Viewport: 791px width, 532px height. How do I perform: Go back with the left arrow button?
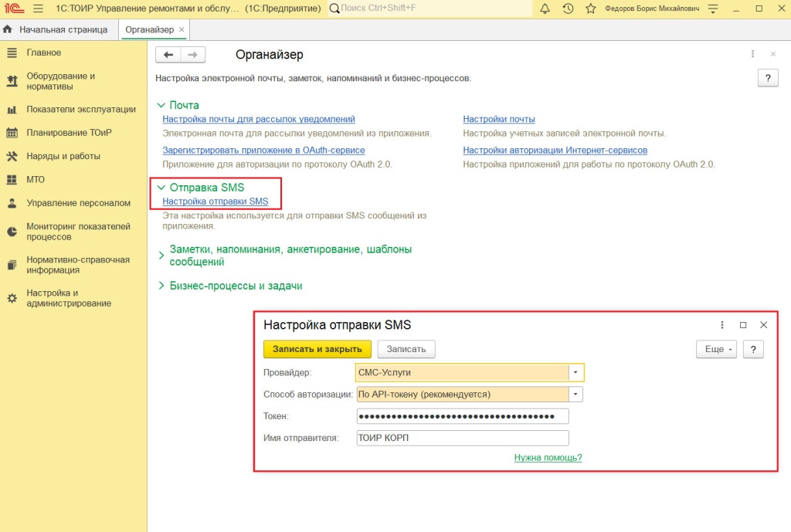[x=168, y=55]
